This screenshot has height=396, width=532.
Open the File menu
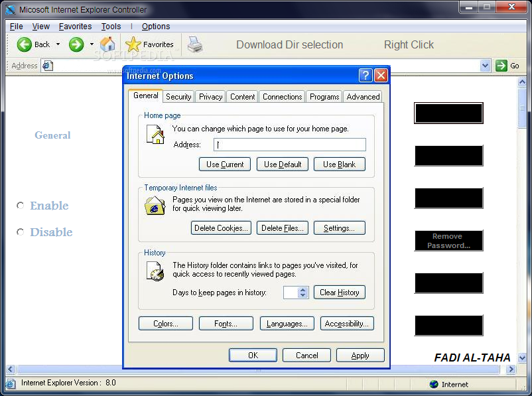click(x=17, y=26)
